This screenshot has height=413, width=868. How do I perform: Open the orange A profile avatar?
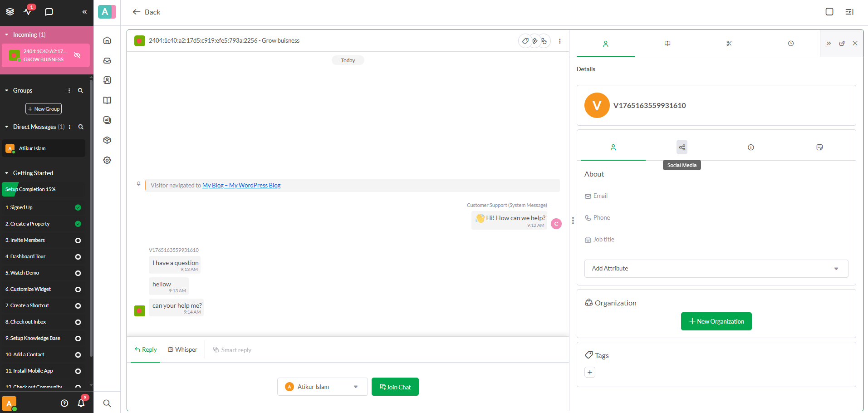pyautogui.click(x=9, y=403)
